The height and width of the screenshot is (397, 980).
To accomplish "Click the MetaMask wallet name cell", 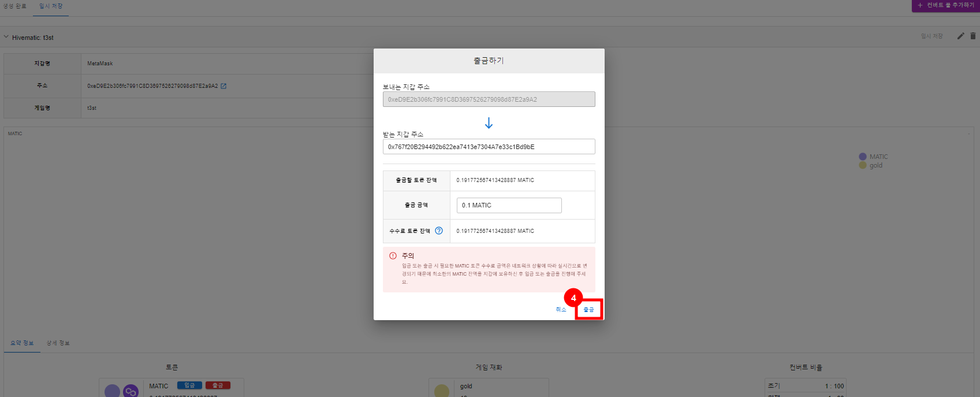I will coord(100,64).
